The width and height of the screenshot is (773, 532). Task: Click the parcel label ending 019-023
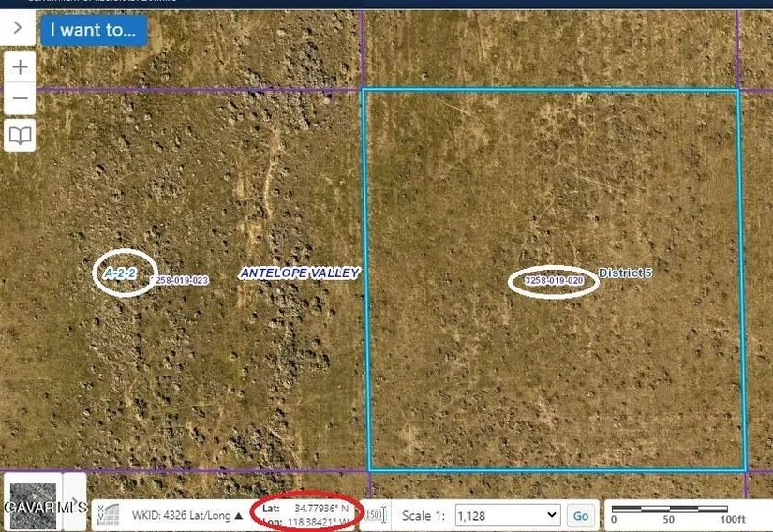[x=181, y=280]
